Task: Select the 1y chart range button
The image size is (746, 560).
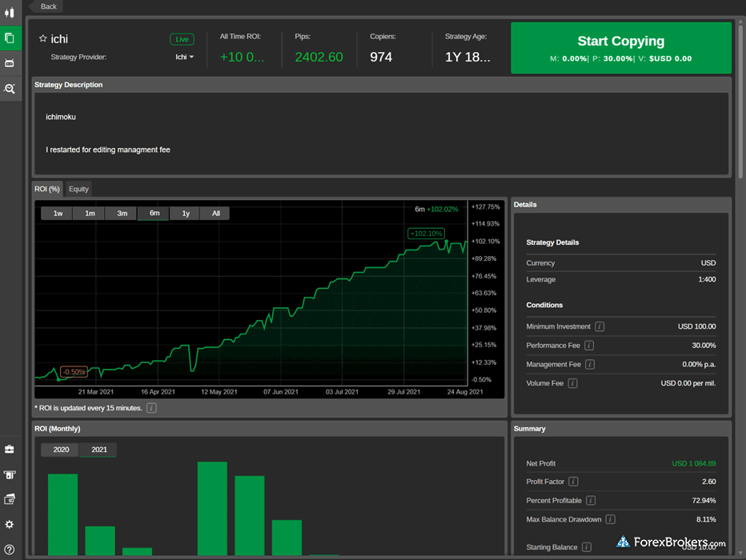Action: click(186, 214)
